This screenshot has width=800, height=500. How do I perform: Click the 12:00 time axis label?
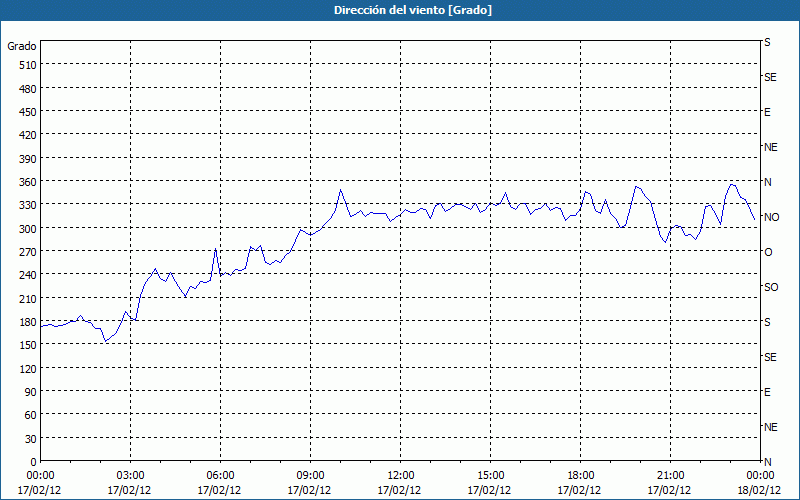pyautogui.click(x=400, y=476)
